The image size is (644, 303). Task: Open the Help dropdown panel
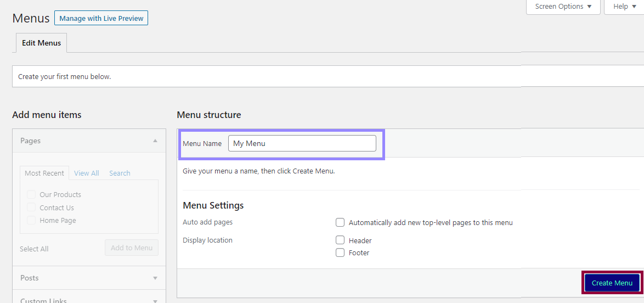click(x=624, y=7)
